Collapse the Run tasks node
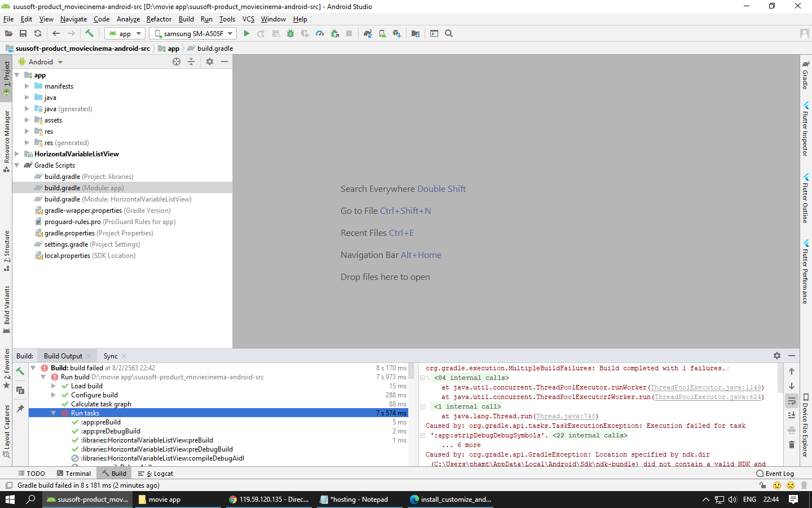 coord(54,413)
